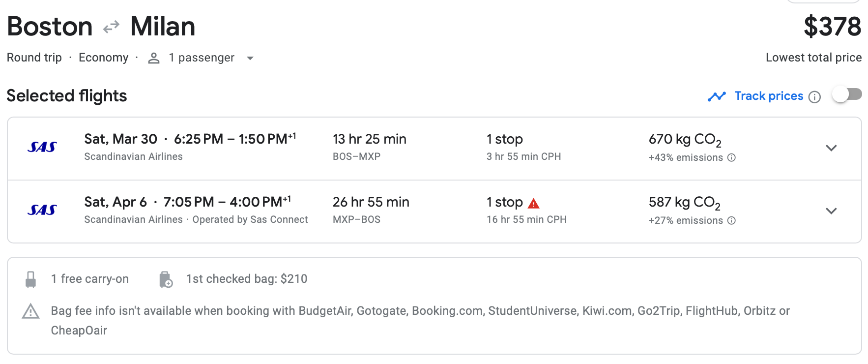Click the emissions info icon for +43% emissions
This screenshot has width=868, height=364.
pyautogui.click(x=731, y=157)
